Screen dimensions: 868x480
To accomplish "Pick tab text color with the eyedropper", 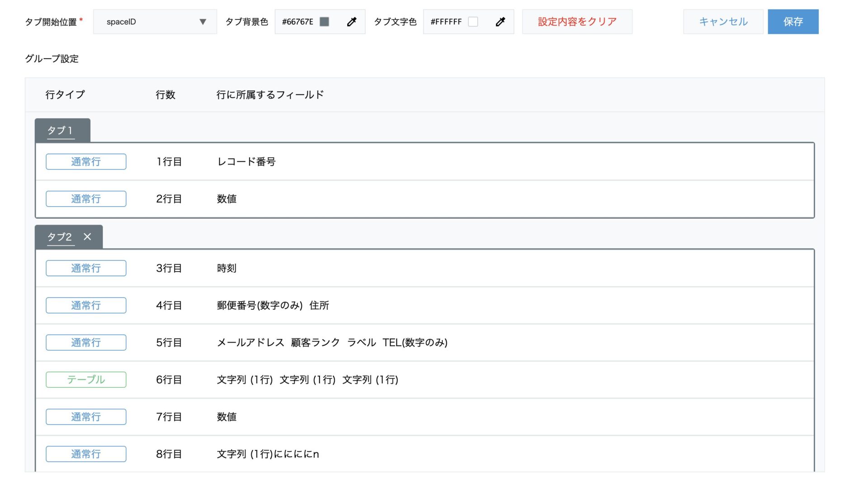I will [500, 21].
